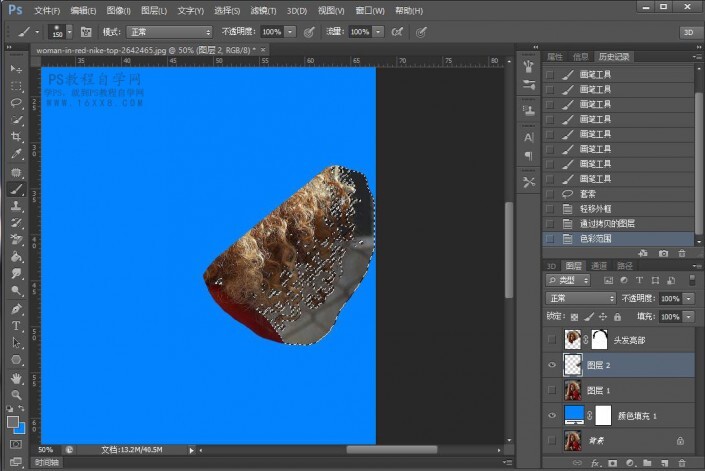Click the 头发亮部 layer mask thumbnail

600,340
